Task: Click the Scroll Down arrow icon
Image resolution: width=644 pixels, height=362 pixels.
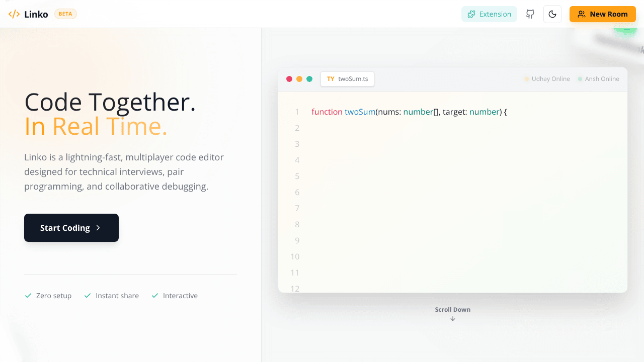Action: click(x=453, y=319)
